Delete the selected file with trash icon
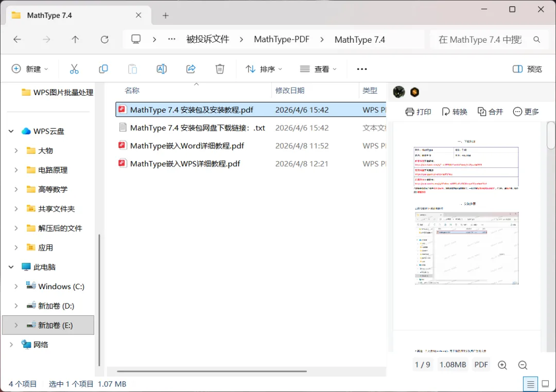The height and width of the screenshot is (392, 556). tap(220, 69)
